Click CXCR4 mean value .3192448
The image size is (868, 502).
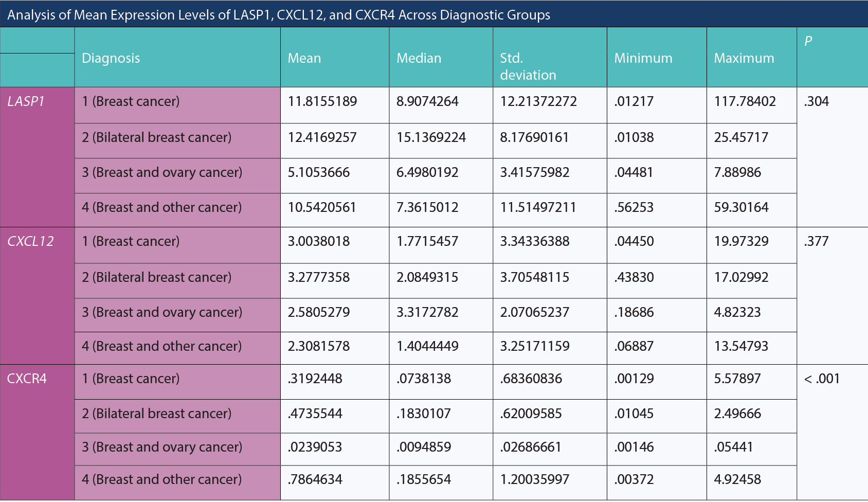tap(315, 379)
